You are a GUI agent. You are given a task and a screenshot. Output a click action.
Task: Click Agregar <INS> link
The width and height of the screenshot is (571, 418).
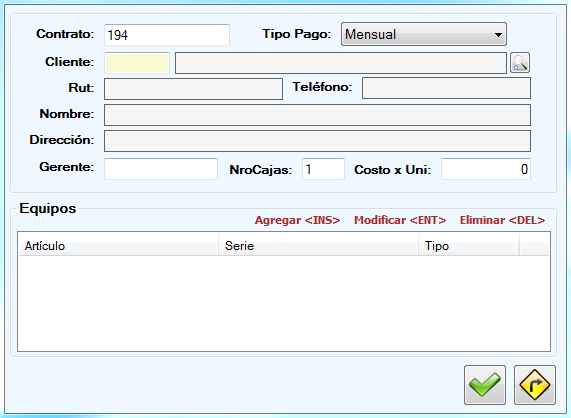pos(297,220)
